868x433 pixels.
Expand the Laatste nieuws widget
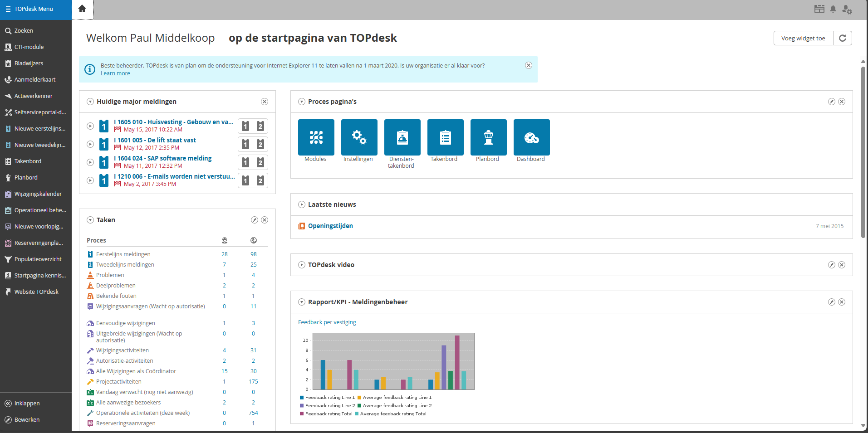(x=301, y=204)
